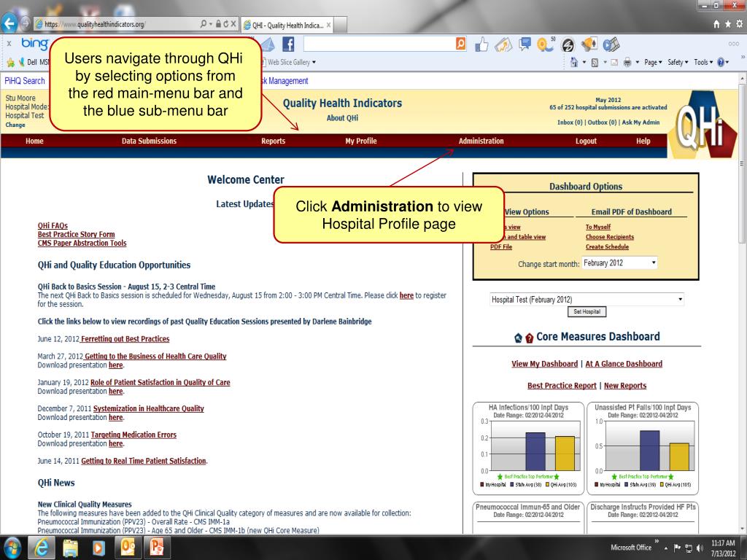Click Logout in main menu

[x=586, y=141]
